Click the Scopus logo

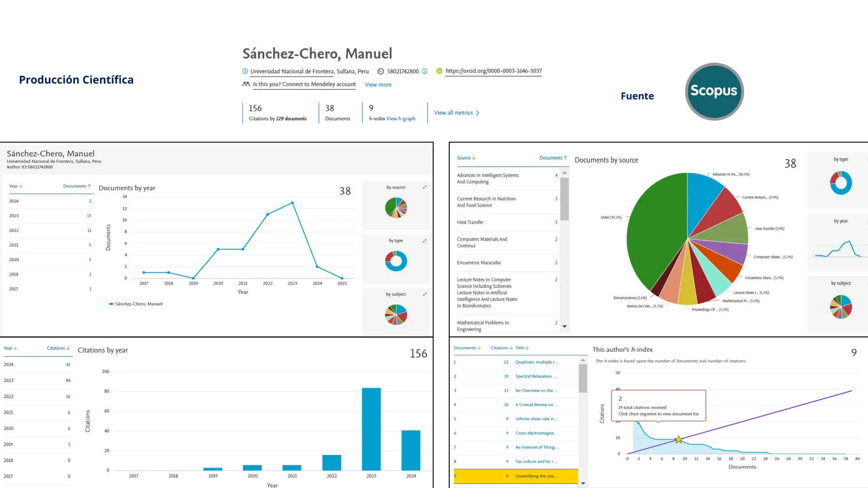(x=714, y=91)
